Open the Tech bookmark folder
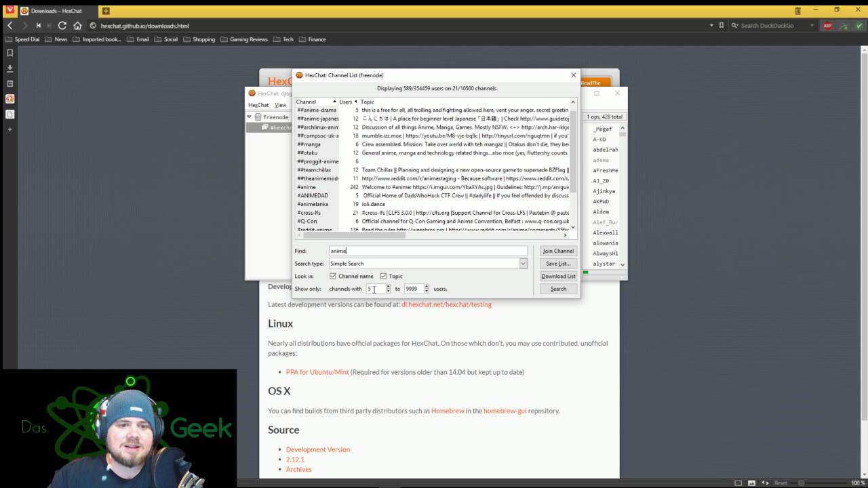Viewport: 868px width, 488px height. click(283, 39)
